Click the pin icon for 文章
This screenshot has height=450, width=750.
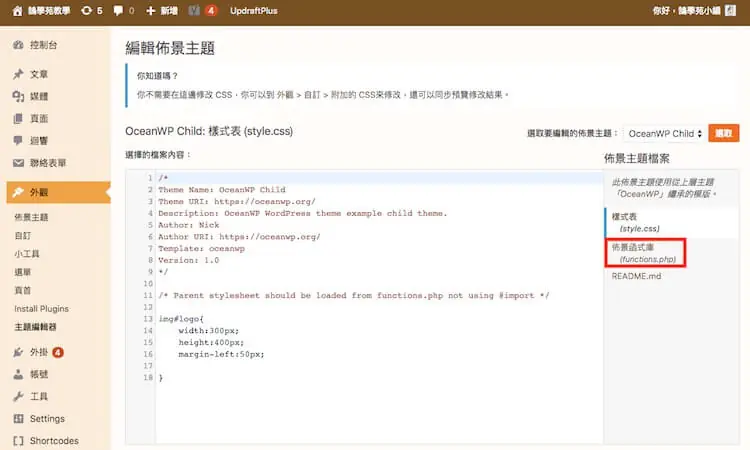[x=18, y=74]
